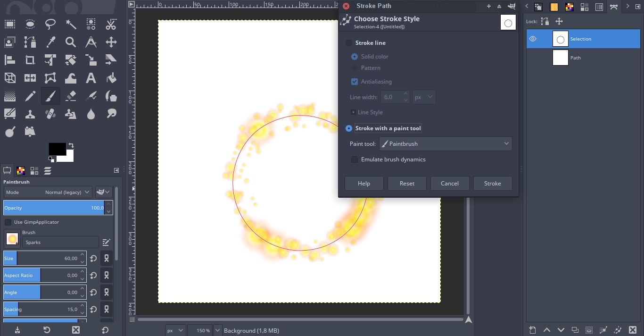Enable Emulate brush dynamics checkbox

355,160
